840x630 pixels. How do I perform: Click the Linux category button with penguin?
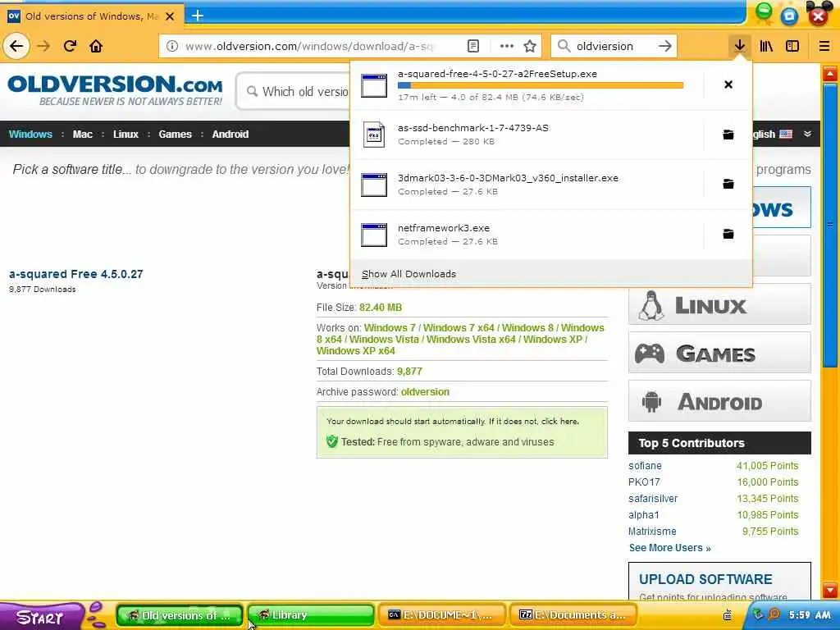(x=719, y=305)
